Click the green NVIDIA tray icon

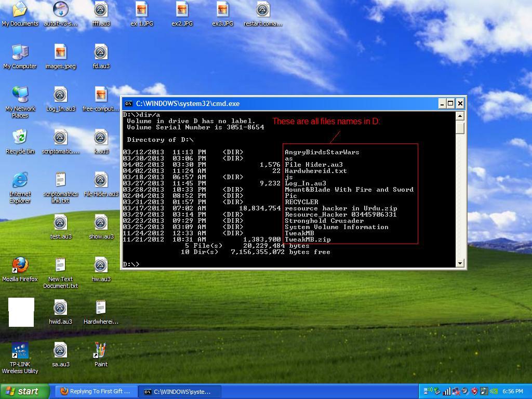point(493,391)
